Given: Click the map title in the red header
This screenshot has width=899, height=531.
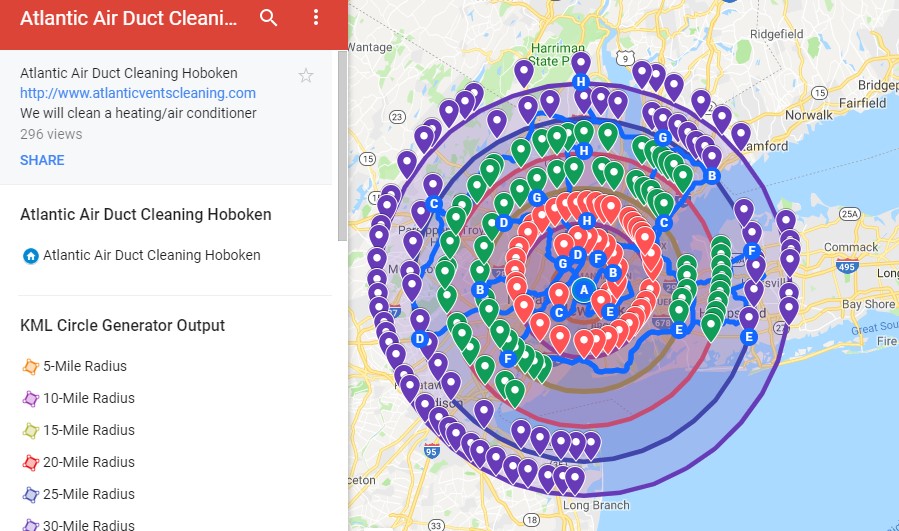Looking at the screenshot, I should [x=128, y=18].
